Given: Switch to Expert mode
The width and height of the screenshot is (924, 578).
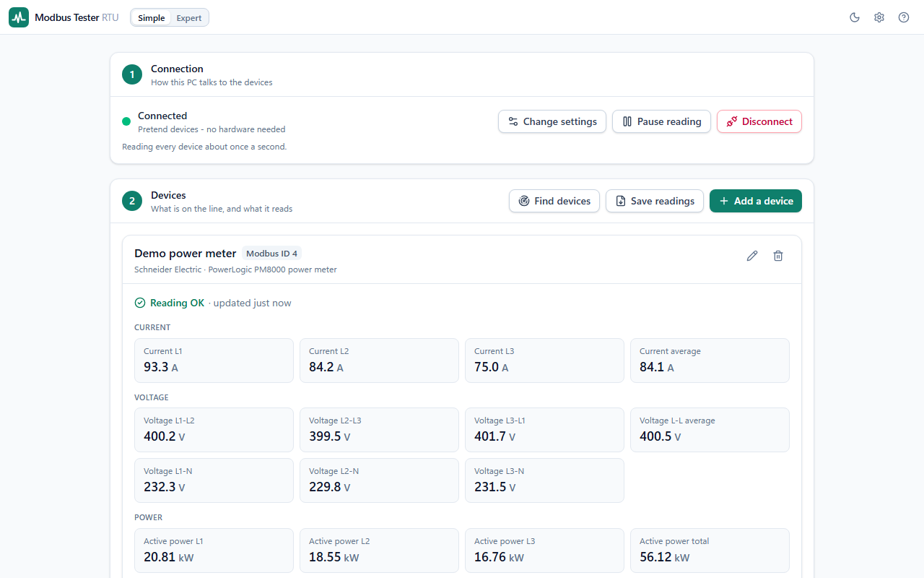Looking at the screenshot, I should click(x=189, y=18).
